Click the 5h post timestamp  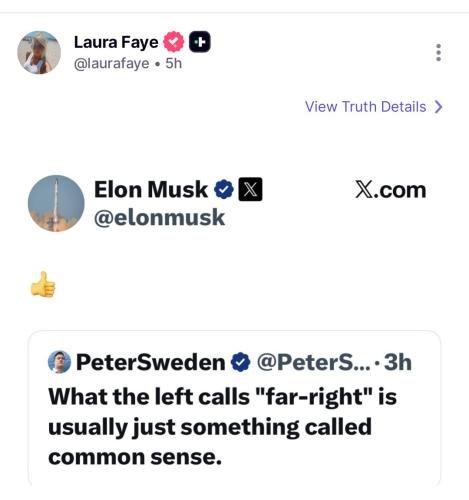pos(174,63)
